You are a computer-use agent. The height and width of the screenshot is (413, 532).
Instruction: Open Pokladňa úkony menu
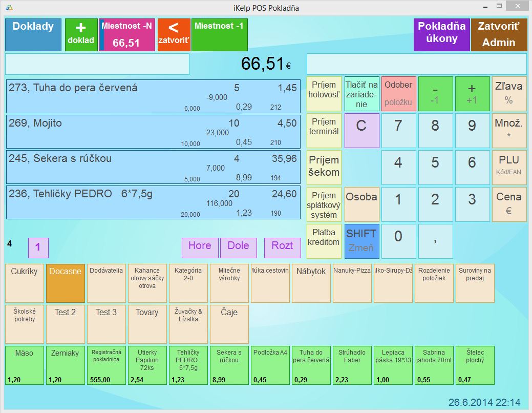click(x=441, y=35)
